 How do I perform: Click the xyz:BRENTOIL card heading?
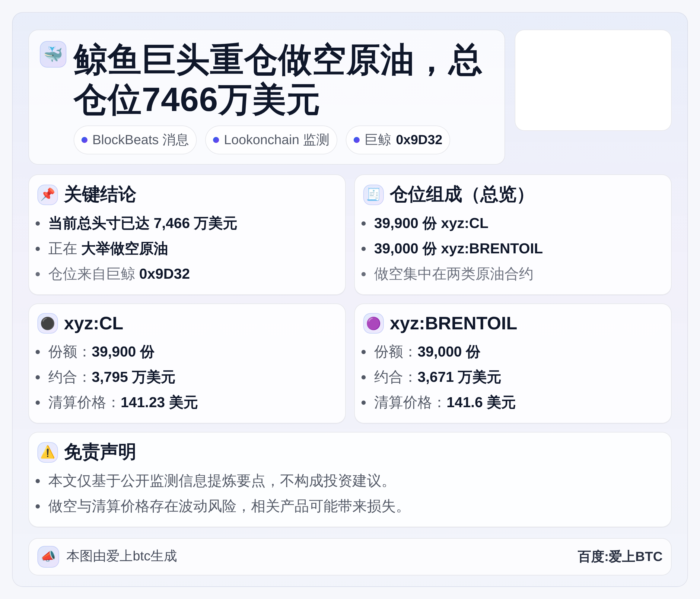coord(453,323)
